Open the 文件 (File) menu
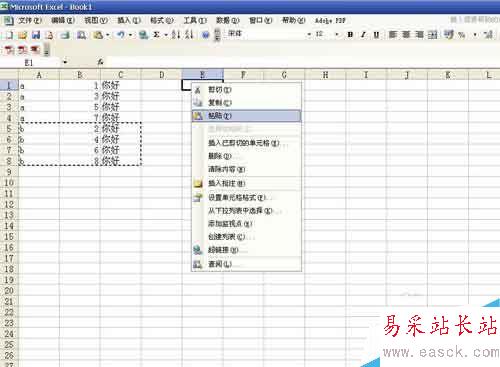This screenshot has width=500, height=367. pos(29,21)
